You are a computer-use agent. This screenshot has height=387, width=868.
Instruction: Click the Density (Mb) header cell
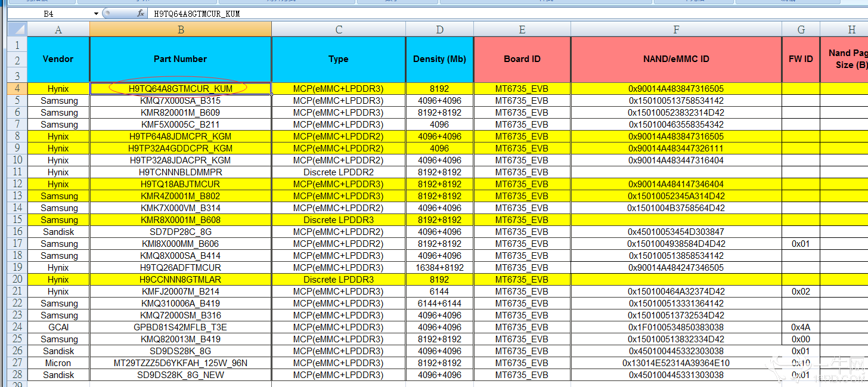pyautogui.click(x=439, y=59)
